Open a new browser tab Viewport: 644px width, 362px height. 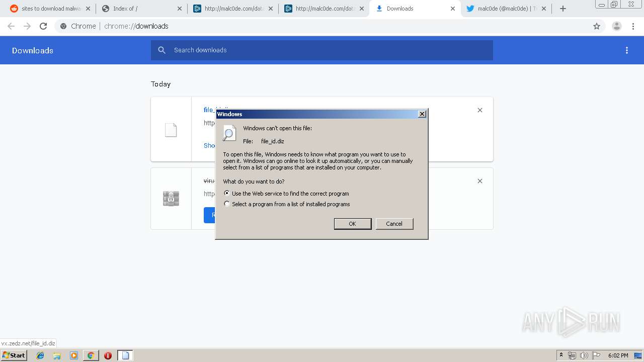(563, 9)
